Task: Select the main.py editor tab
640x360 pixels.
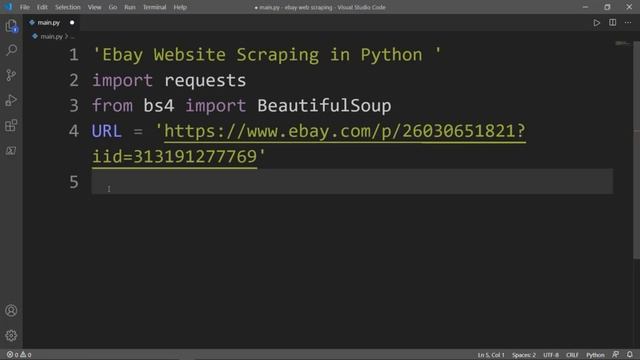Action: click(x=51, y=23)
